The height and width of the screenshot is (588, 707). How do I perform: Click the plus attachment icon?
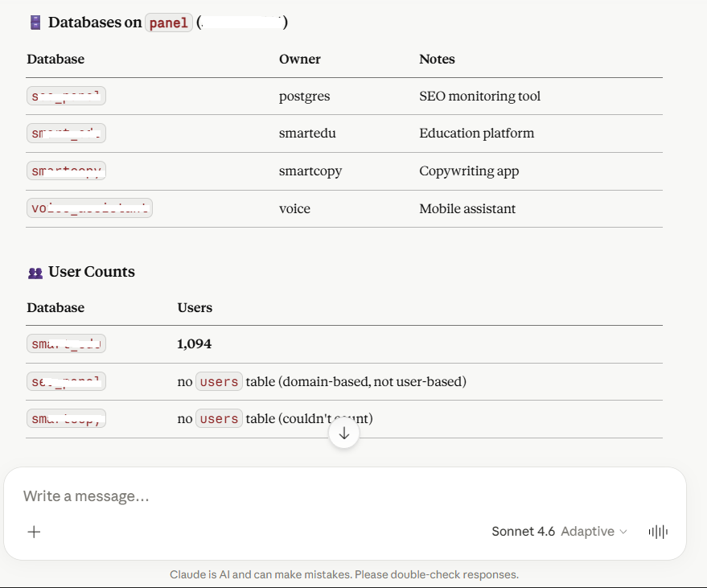[34, 532]
